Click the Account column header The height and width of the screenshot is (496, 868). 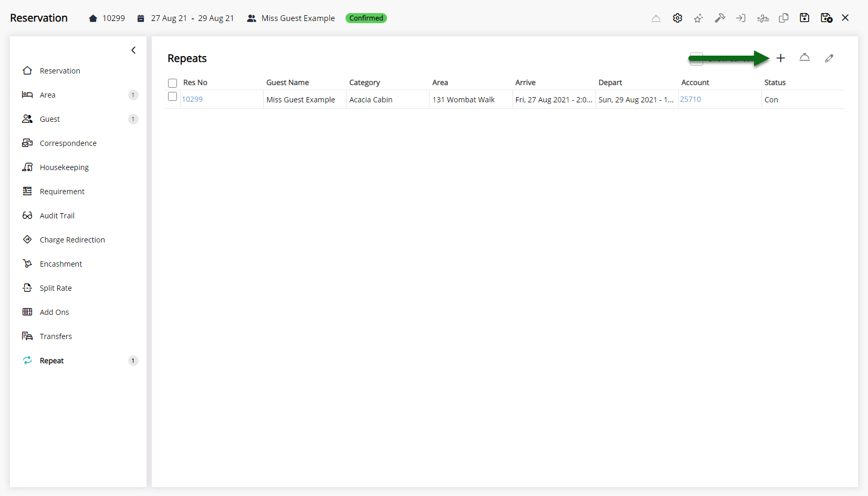click(695, 82)
